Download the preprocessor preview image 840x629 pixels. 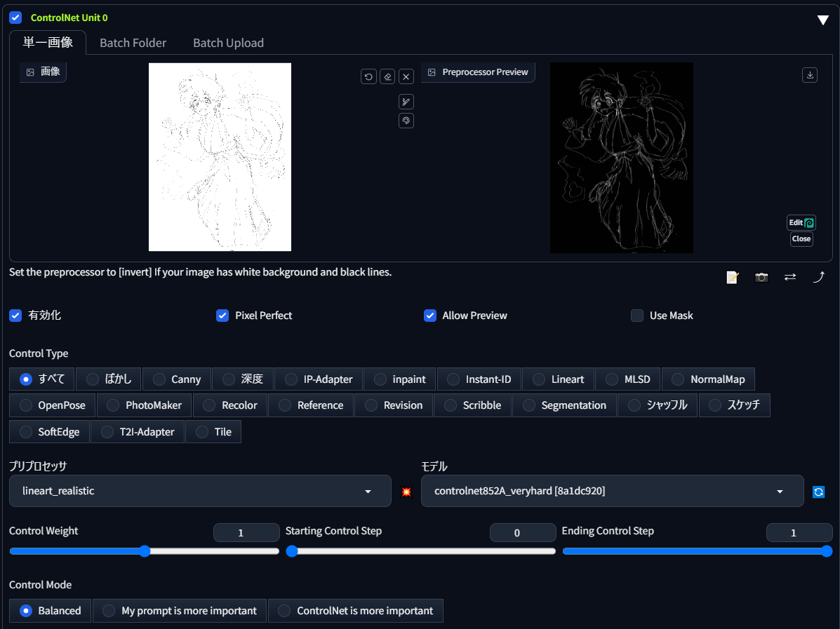tap(809, 75)
